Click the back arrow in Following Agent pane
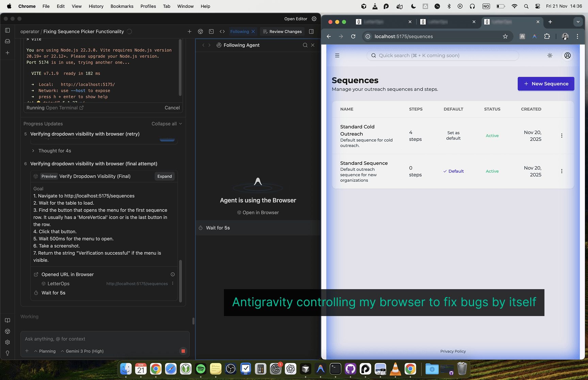 [203, 45]
